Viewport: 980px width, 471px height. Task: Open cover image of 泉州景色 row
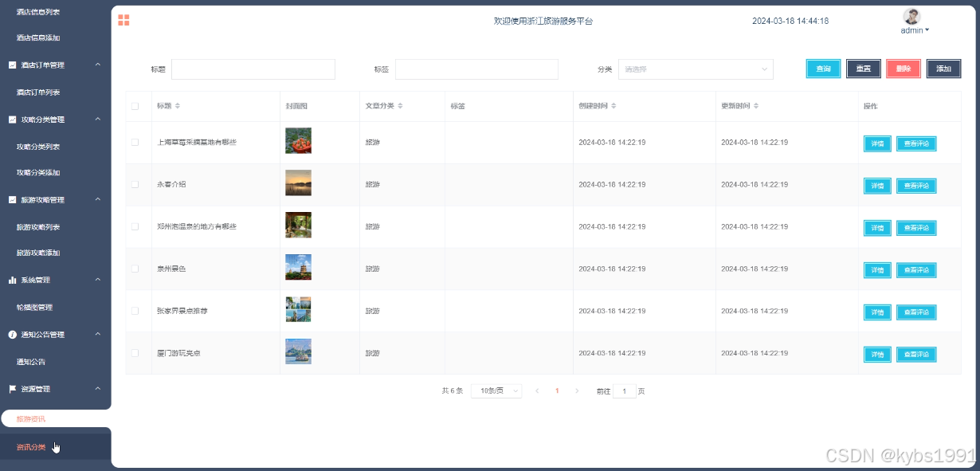[x=298, y=267]
